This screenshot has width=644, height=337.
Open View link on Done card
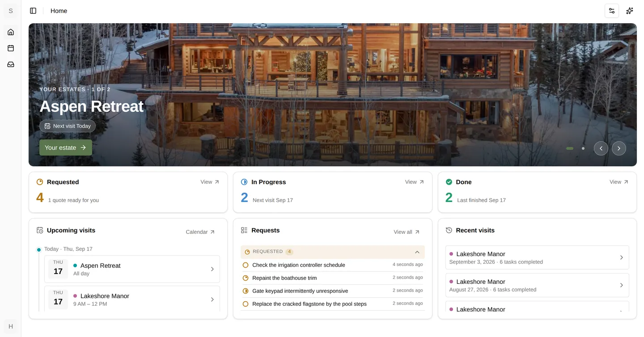click(x=619, y=182)
